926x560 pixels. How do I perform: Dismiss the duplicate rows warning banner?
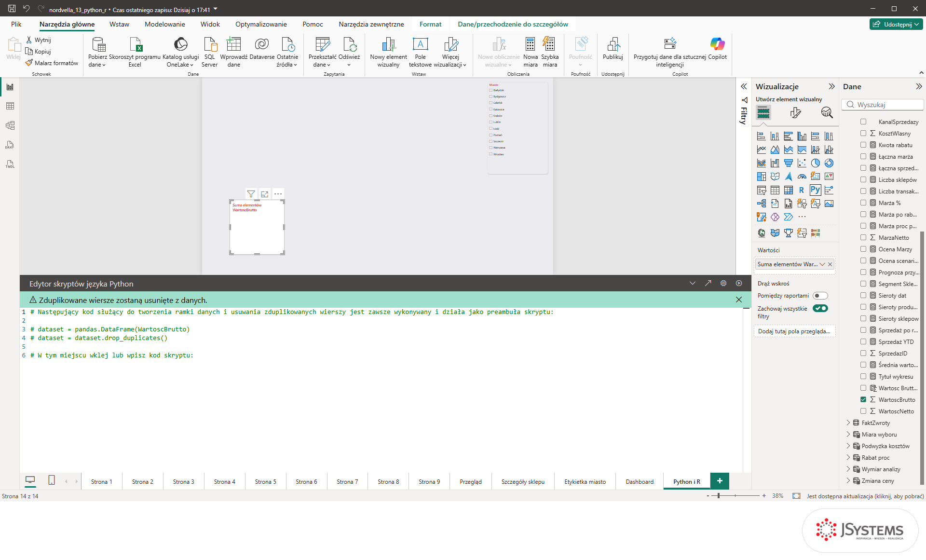739,300
